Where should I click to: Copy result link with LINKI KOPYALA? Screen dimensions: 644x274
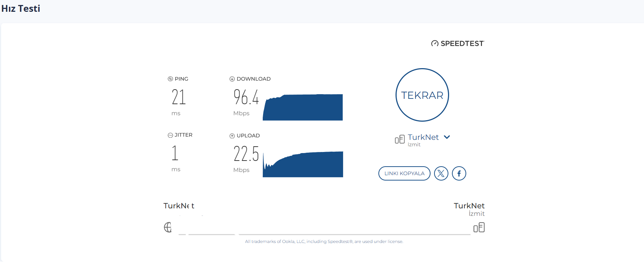404,173
